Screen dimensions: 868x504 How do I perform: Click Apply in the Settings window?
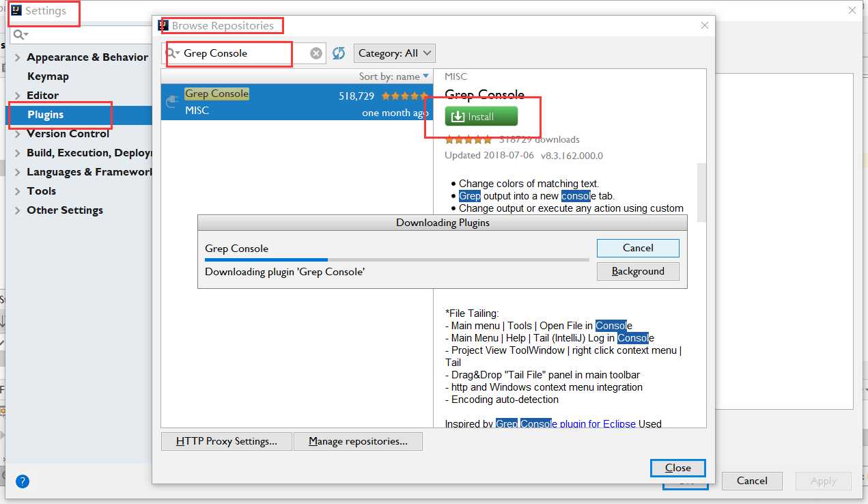coord(824,481)
